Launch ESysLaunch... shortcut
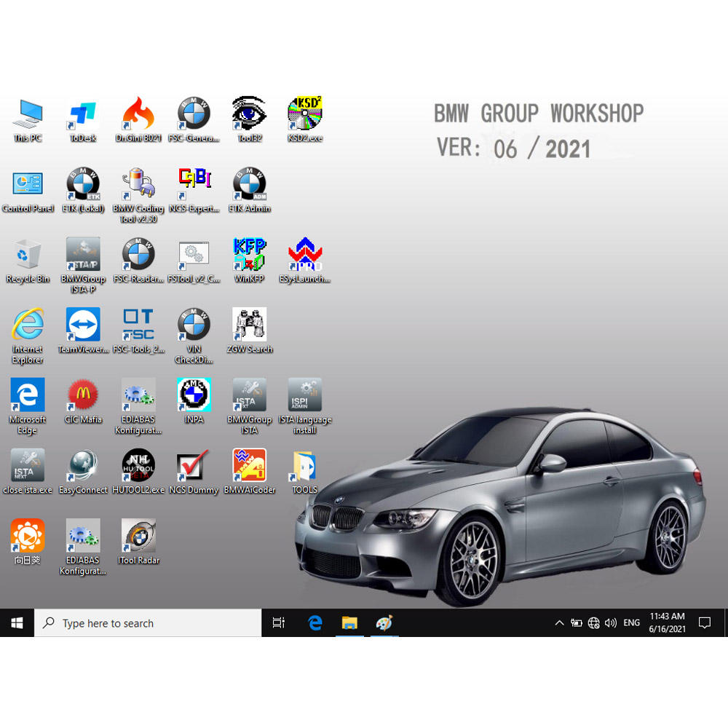Screen dimensions: 728x728 point(305,260)
